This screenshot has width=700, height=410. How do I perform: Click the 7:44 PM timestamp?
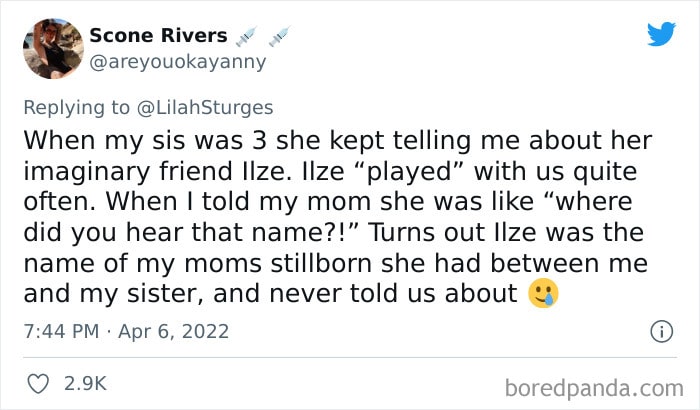tap(61, 331)
